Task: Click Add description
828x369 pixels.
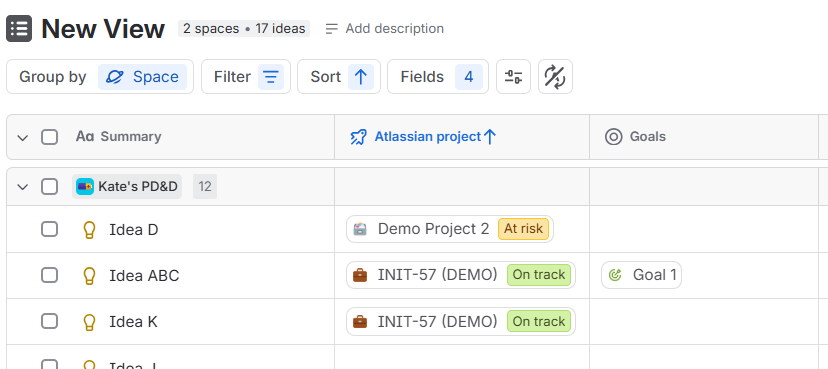Action: (384, 29)
